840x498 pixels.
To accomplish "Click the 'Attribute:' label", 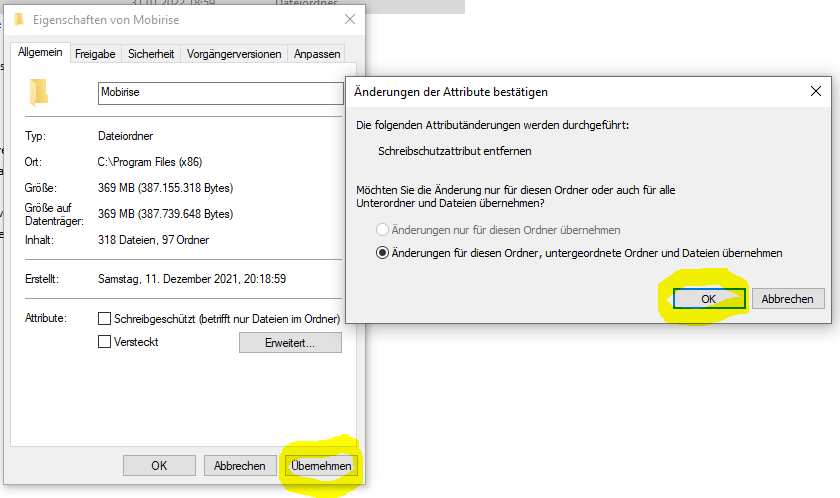I will point(46,318).
